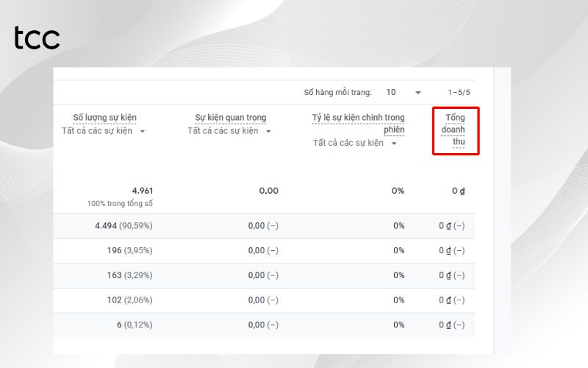Click the total session rate 0% value
588x368 pixels.
click(x=398, y=191)
